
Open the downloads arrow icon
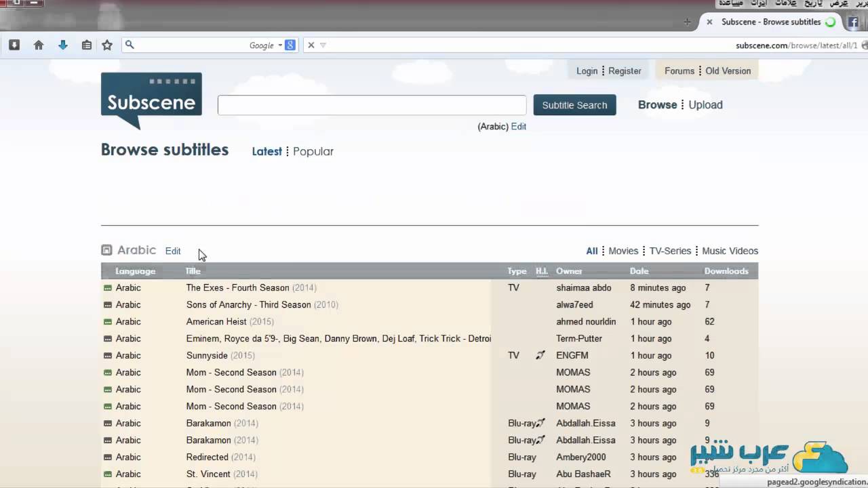point(63,45)
